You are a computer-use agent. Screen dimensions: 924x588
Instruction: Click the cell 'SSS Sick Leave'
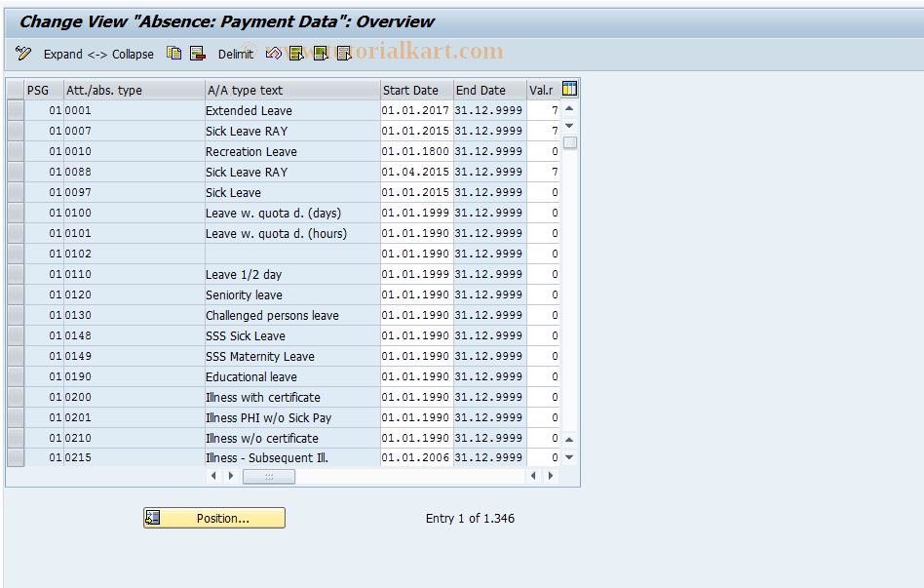click(292, 335)
